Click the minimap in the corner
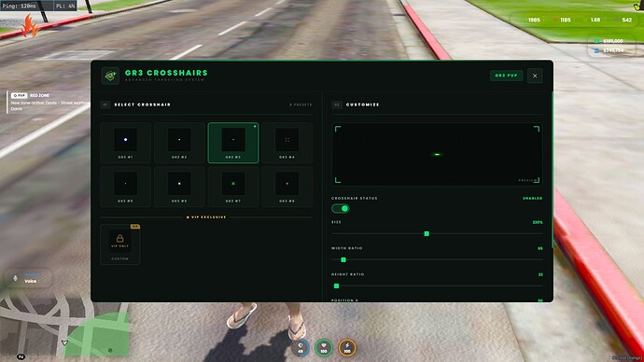This screenshot has width=644, height=362. [x=64, y=327]
